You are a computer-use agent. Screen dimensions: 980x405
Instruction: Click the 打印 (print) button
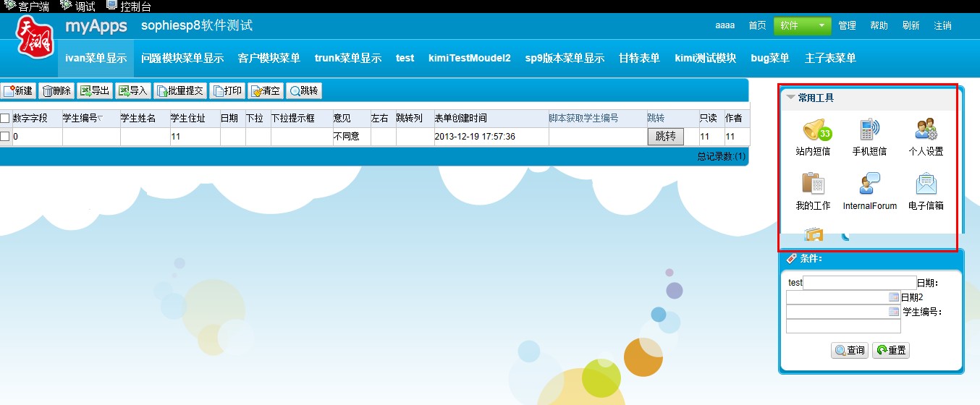tap(228, 90)
